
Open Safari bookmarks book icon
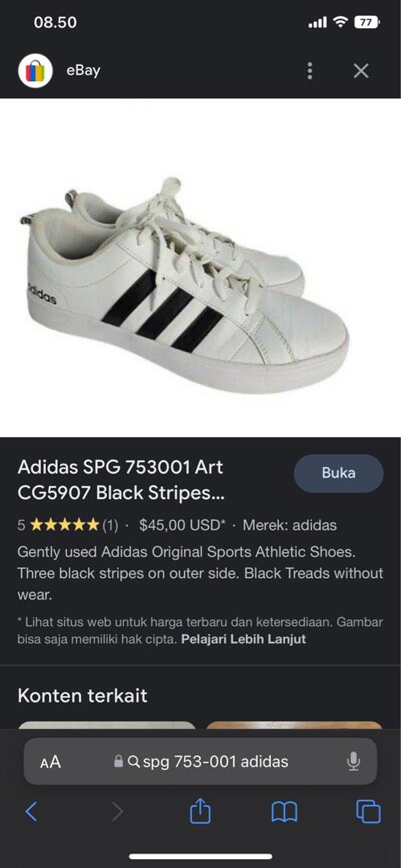[284, 812]
